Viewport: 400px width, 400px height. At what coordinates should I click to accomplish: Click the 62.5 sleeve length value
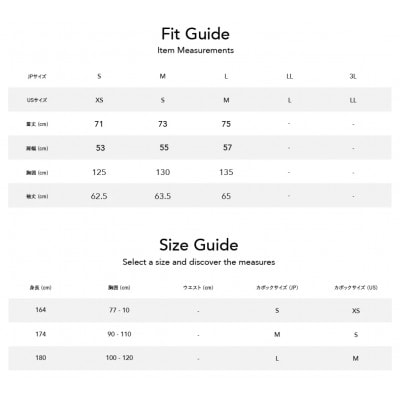coord(99,196)
